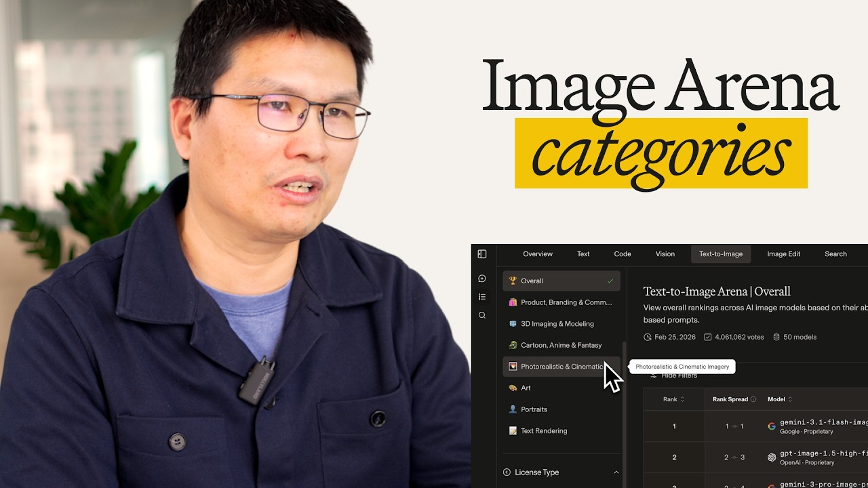This screenshot has height=488, width=868.
Task: Click the notepad icon beside Text Rendering
Action: tap(513, 431)
